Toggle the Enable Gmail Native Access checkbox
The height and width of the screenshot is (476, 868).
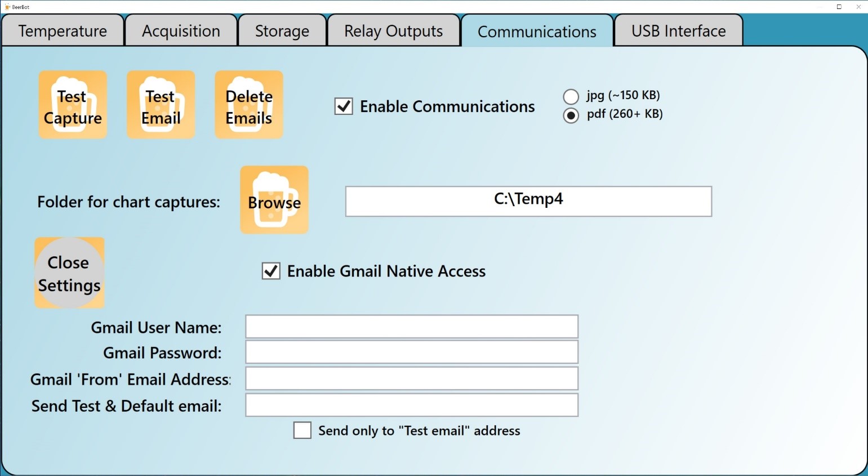[x=271, y=271]
